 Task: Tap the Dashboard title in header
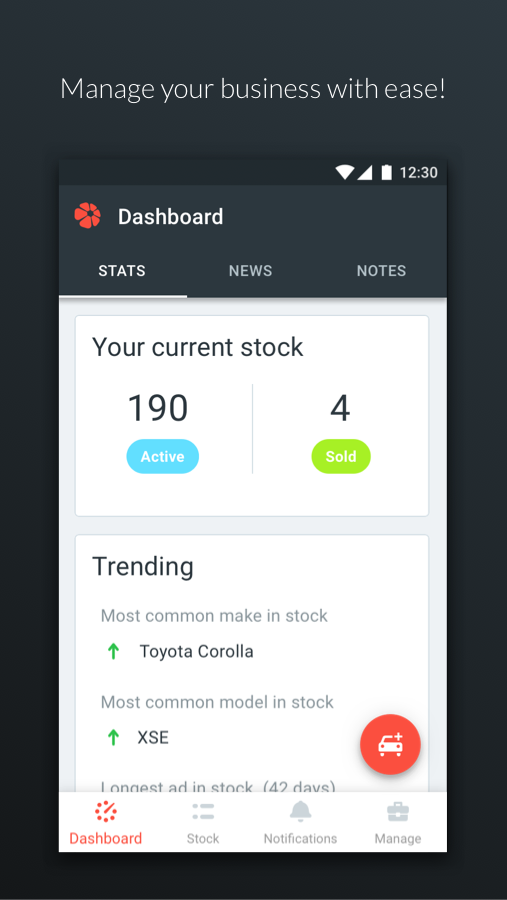[171, 216]
